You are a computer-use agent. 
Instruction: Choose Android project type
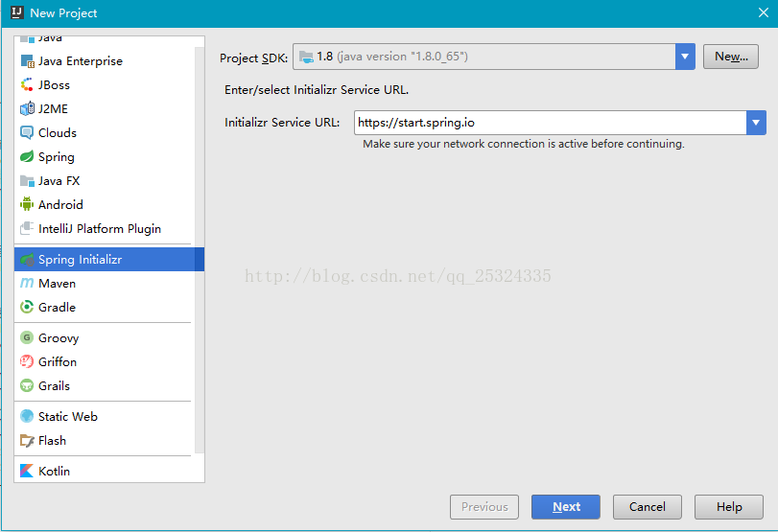[x=105, y=204]
